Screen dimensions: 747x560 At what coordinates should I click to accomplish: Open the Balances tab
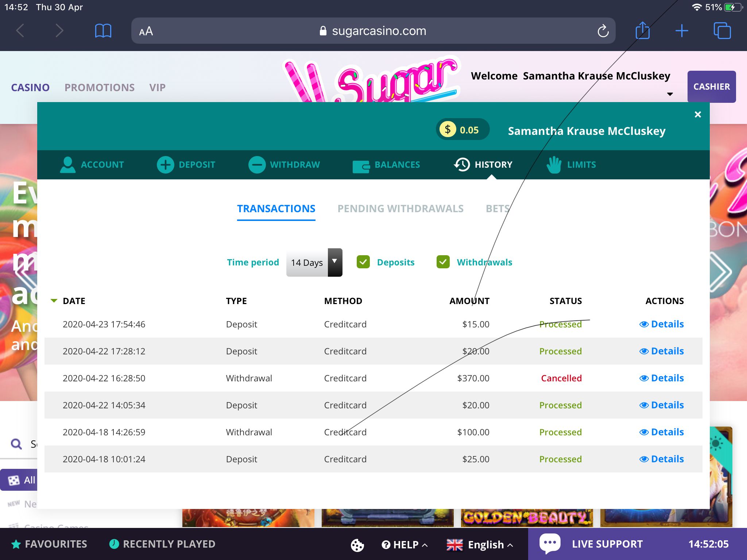[387, 165]
